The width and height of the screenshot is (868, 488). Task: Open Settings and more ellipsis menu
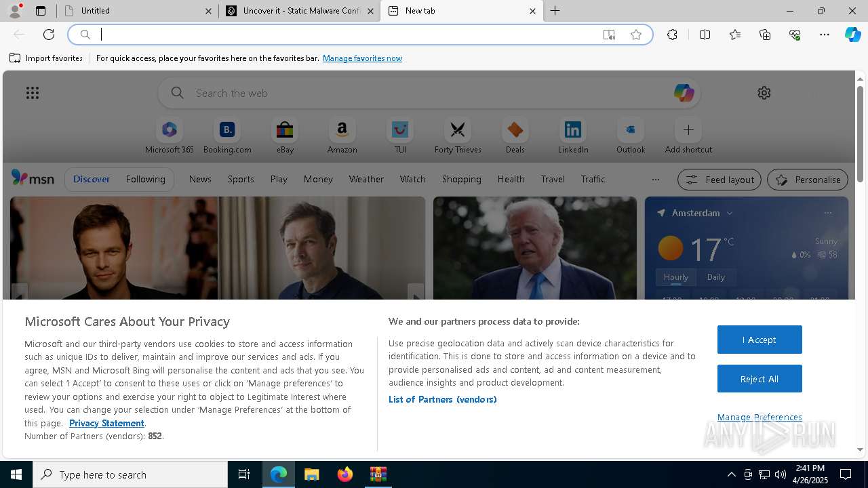[825, 35]
